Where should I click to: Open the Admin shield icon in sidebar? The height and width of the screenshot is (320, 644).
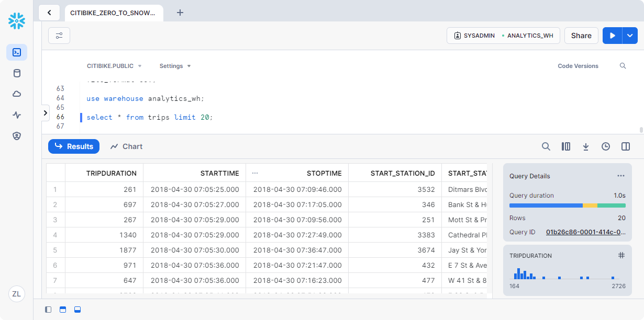tap(17, 136)
